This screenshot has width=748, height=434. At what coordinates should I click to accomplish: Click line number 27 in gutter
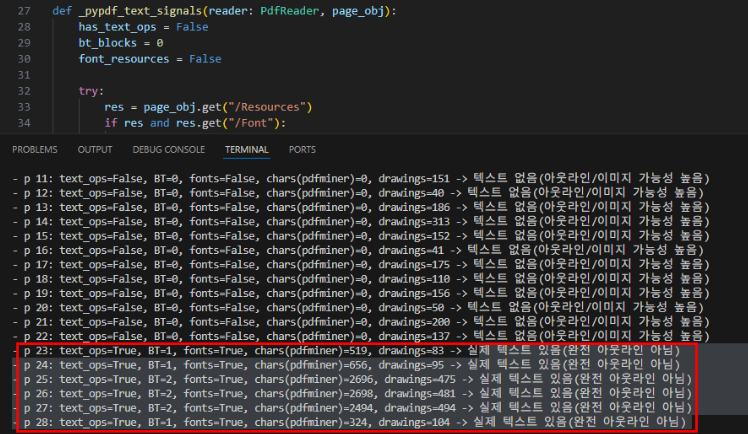[24, 11]
